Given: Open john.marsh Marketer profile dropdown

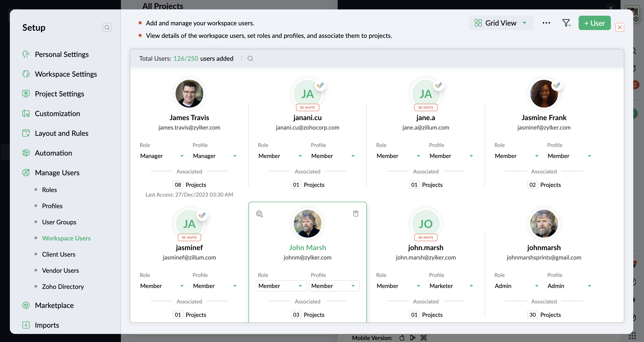Looking at the screenshot, I should pyautogui.click(x=451, y=286).
